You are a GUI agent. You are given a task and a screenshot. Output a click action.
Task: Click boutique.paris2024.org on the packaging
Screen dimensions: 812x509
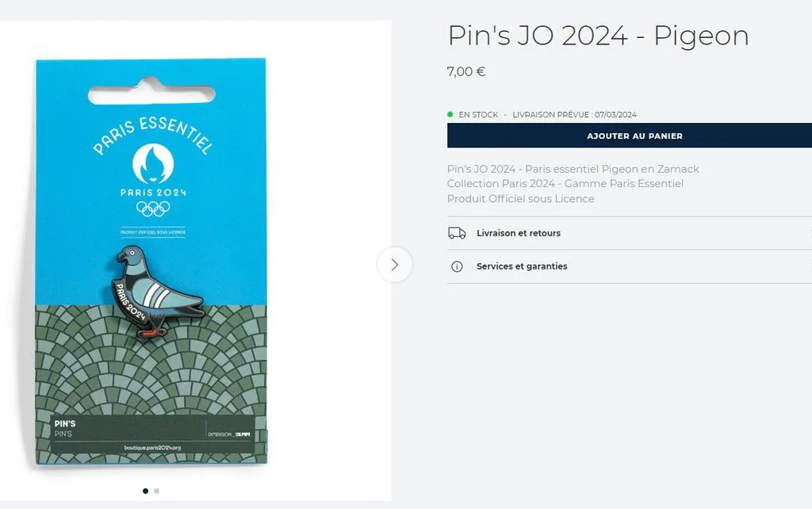pos(153,448)
